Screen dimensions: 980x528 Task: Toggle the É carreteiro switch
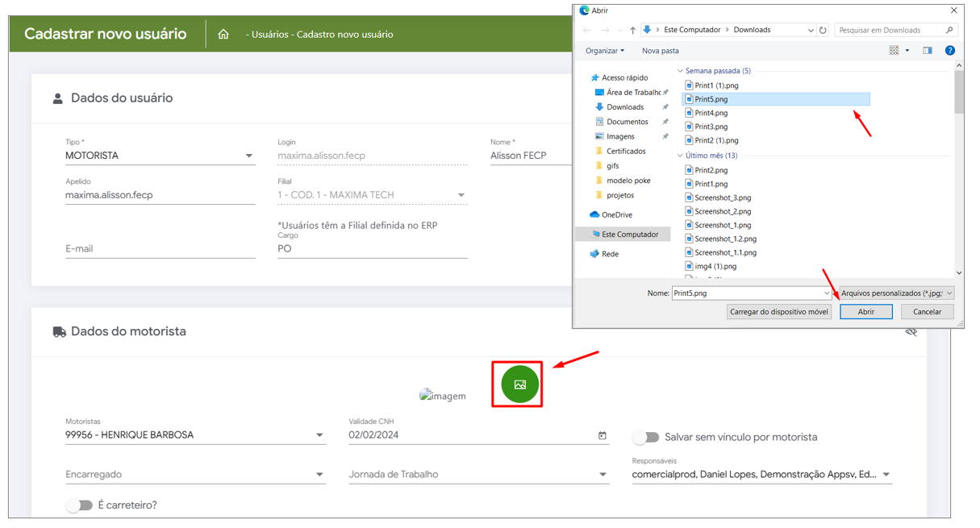point(78,505)
